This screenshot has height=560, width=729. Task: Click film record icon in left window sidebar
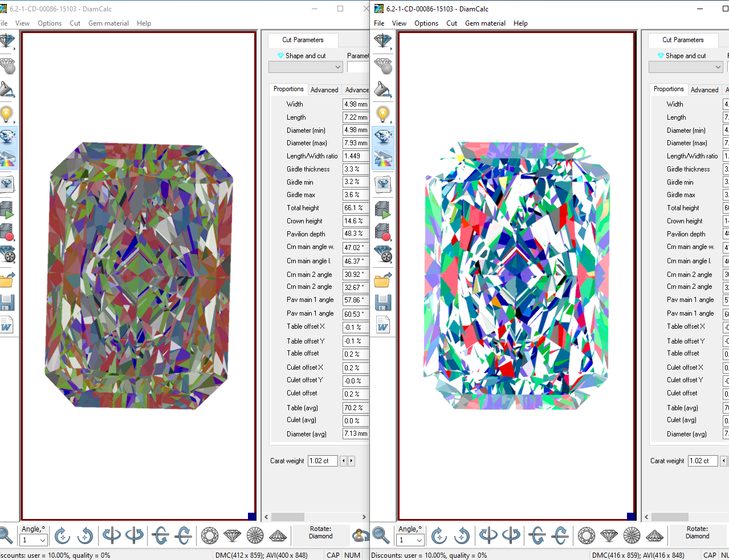coord(6,232)
